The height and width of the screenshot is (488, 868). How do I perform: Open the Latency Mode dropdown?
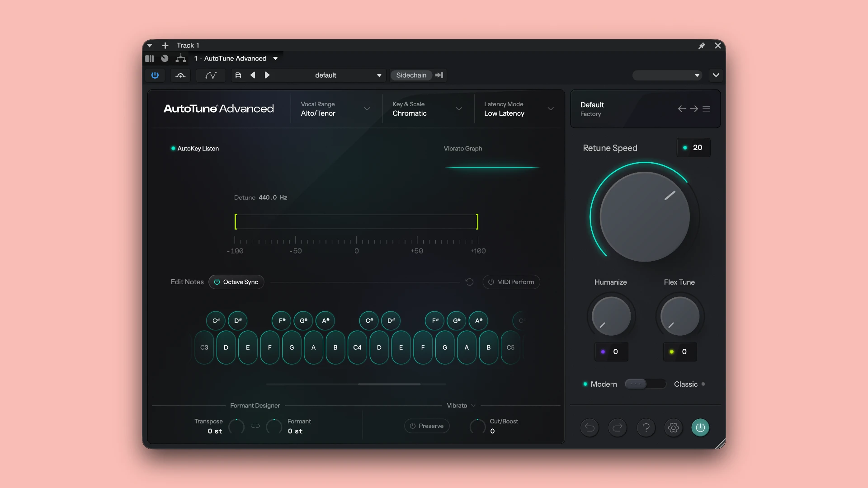coord(519,109)
